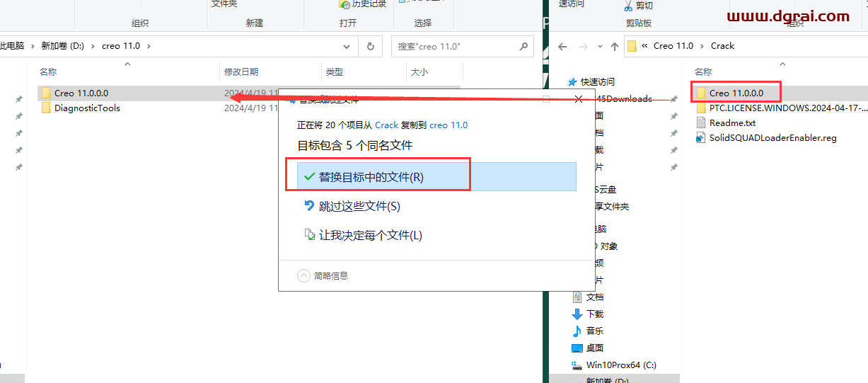868x383 pixels.
Task: Select creo 11.0 breadcrumb in left window
Action: pos(121,45)
